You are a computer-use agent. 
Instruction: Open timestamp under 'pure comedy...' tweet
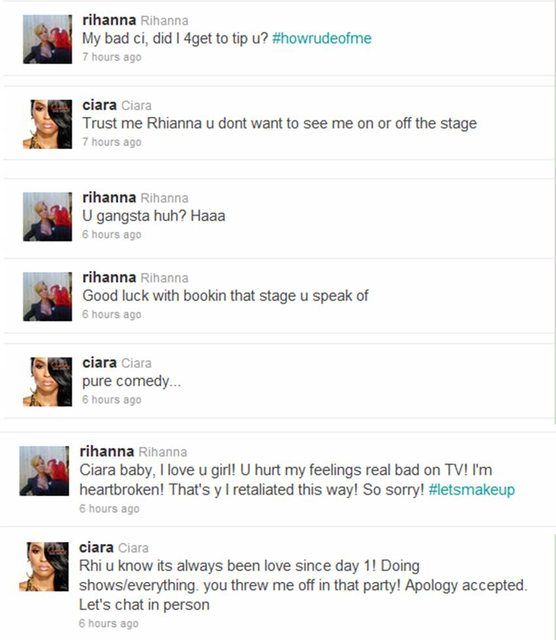(112, 400)
